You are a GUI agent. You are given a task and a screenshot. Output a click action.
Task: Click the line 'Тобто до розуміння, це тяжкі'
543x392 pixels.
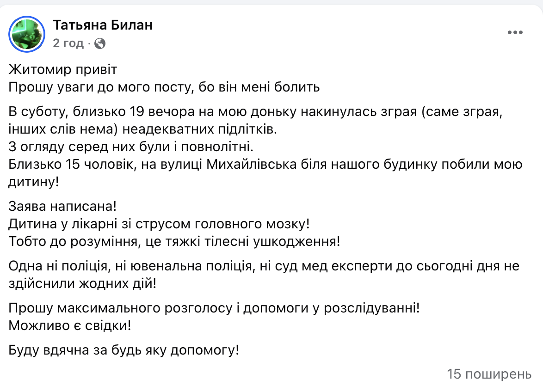[174, 241]
